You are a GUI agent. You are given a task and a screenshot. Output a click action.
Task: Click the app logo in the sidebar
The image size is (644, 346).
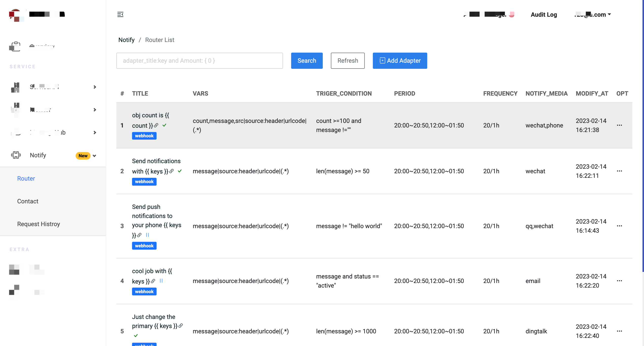coord(17,15)
